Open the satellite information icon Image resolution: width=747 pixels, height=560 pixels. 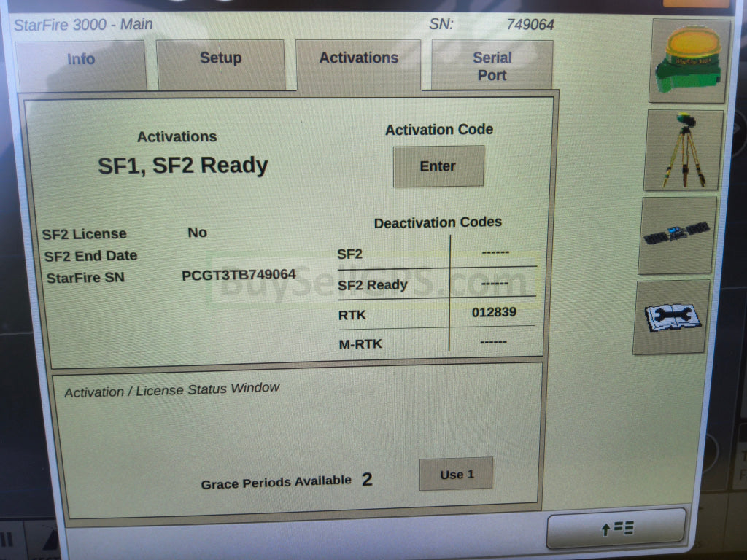[x=677, y=235]
